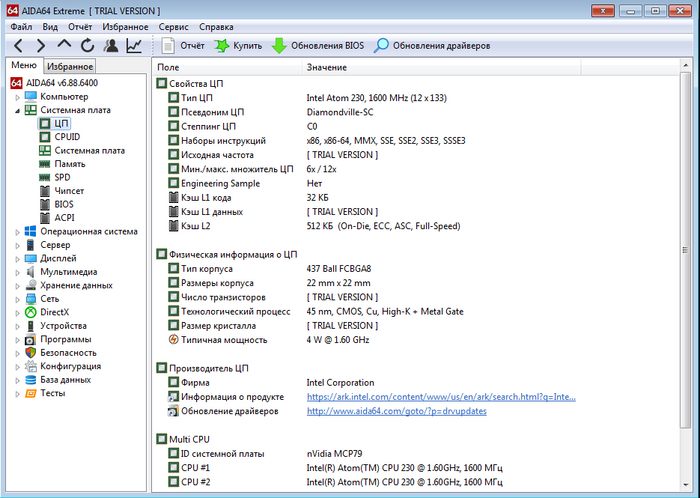Select the CPUID item in the tree
The height and width of the screenshot is (498, 700).
pos(67,137)
